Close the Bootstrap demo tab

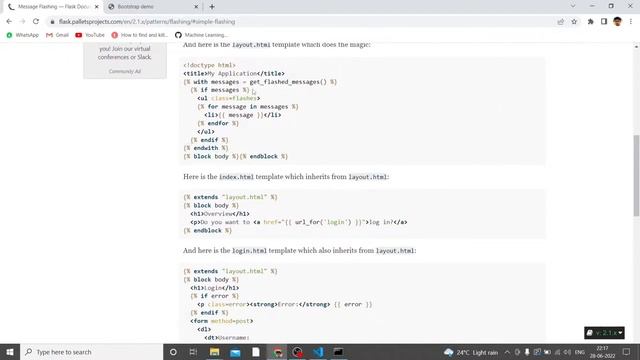tap(196, 7)
